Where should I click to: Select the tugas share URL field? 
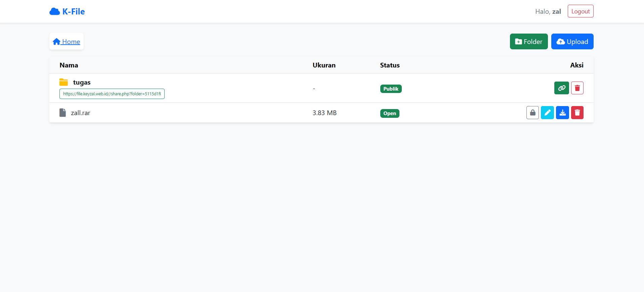click(112, 94)
